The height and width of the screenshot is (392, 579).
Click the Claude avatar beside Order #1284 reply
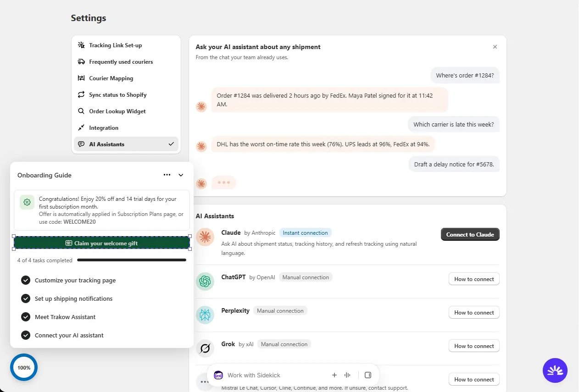pyautogui.click(x=201, y=107)
